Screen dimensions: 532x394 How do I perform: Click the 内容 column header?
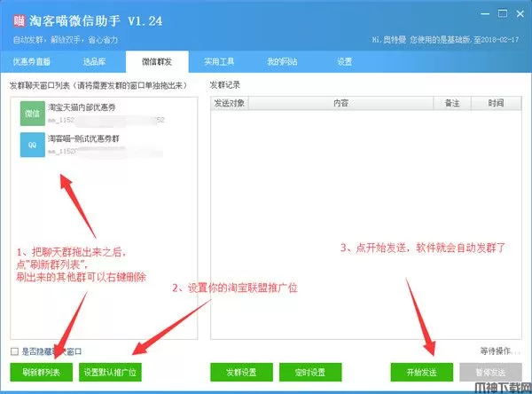(341, 103)
